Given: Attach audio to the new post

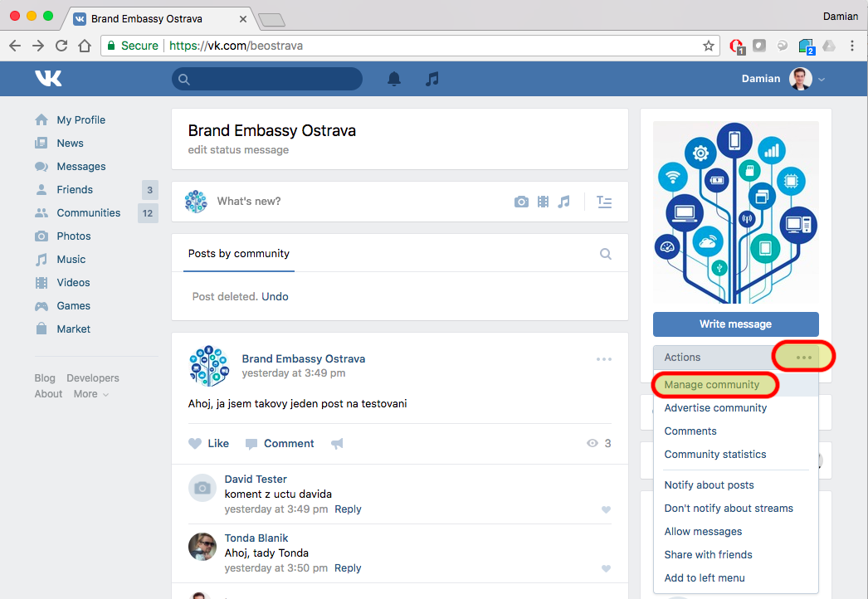Looking at the screenshot, I should click(x=564, y=202).
